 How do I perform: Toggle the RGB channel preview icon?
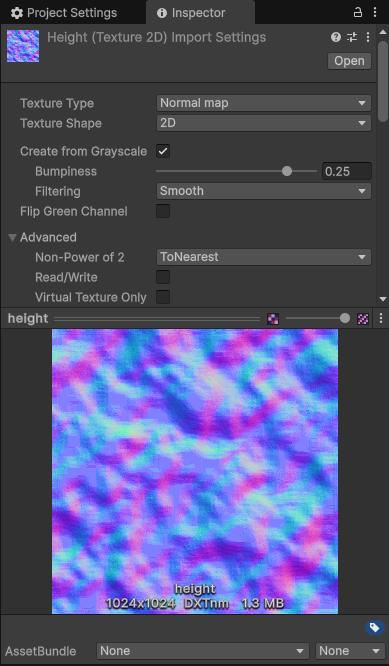coord(273,319)
